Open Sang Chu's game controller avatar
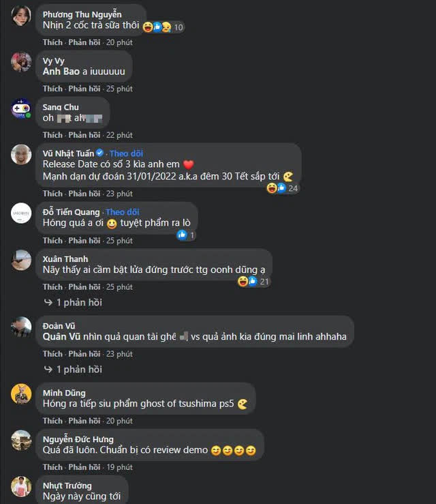The width and height of the screenshot is (436, 504). [21, 108]
